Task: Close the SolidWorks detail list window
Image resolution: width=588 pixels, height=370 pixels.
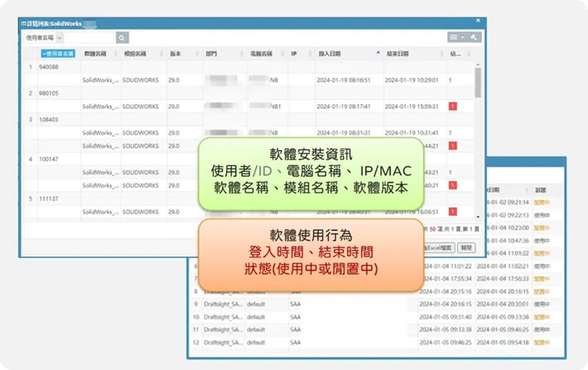Action: pos(478,21)
